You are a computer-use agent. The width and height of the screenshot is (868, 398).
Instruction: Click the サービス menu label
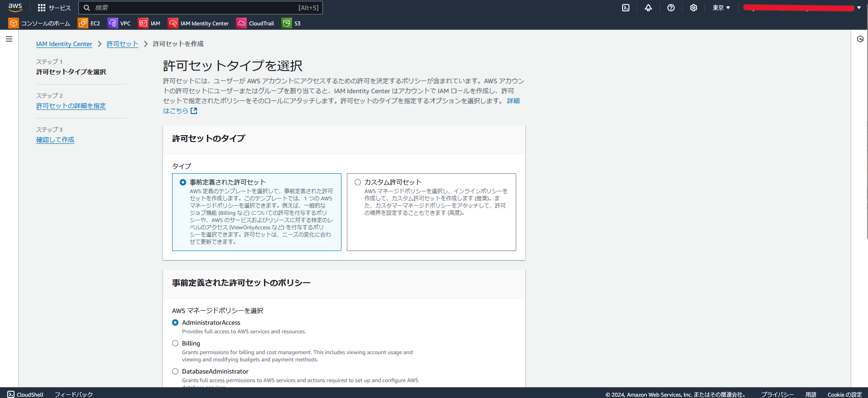pos(60,8)
